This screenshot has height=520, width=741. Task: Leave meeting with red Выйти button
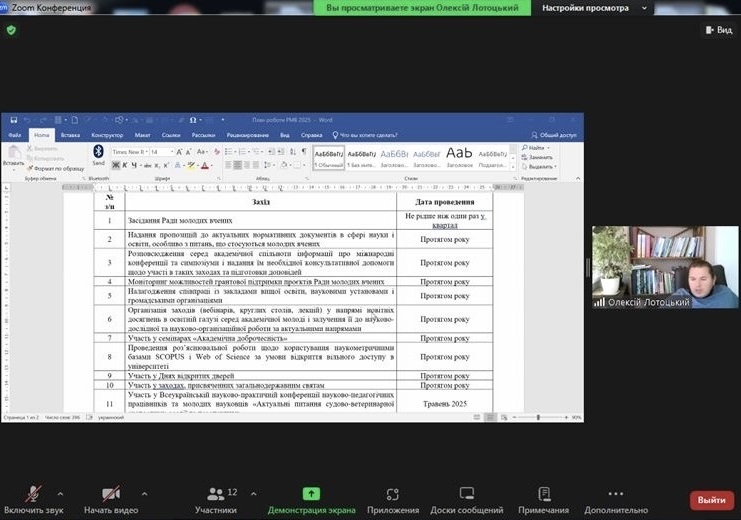pos(711,500)
